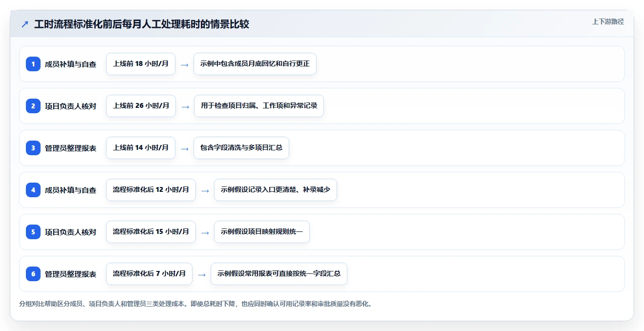
Task: Select the 流程标准化后 12 小时/月 box
Action: pos(151,190)
